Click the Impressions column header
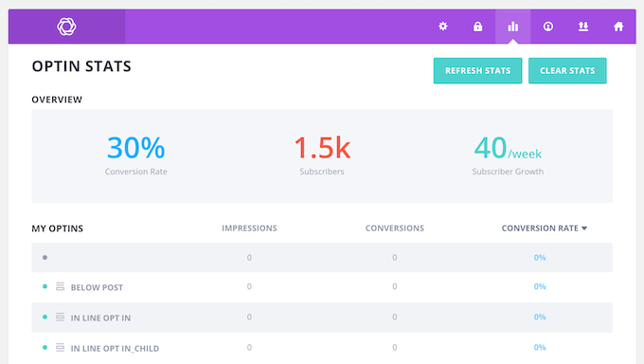Viewport: 644px width, 364px height. click(x=249, y=228)
